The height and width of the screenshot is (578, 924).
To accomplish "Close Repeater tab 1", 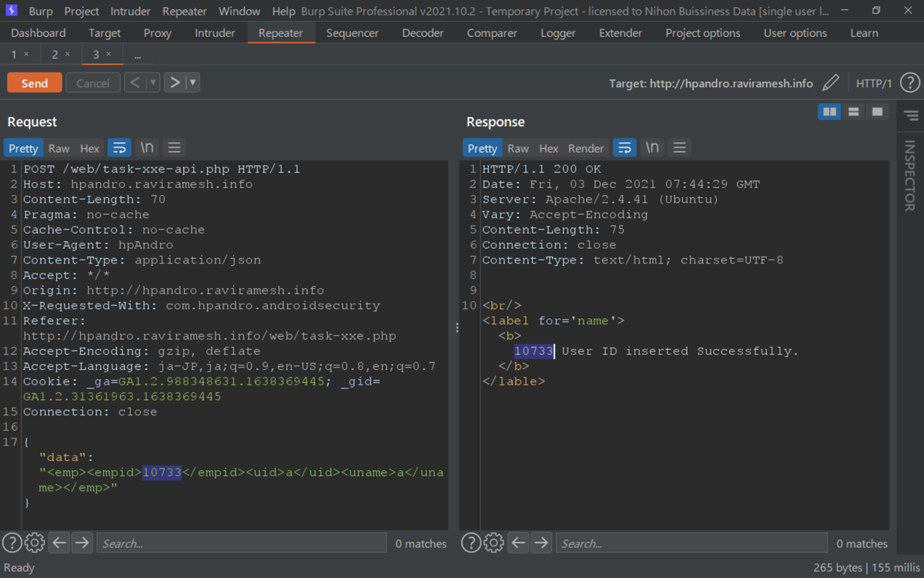I will pos(26,54).
